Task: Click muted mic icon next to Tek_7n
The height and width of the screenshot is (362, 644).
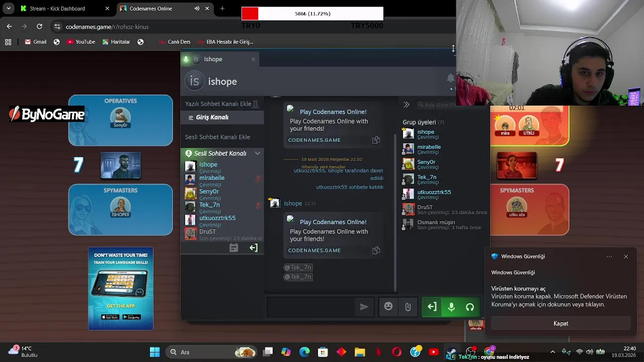Action: pos(258,206)
